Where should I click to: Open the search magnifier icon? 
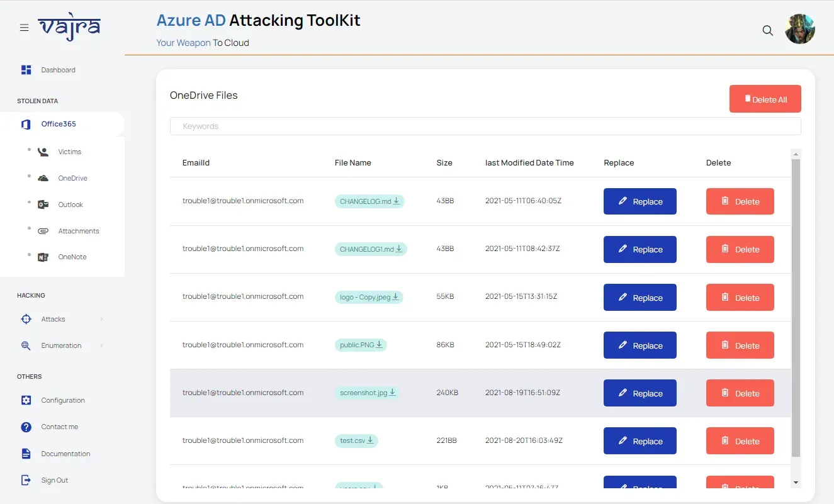(768, 30)
